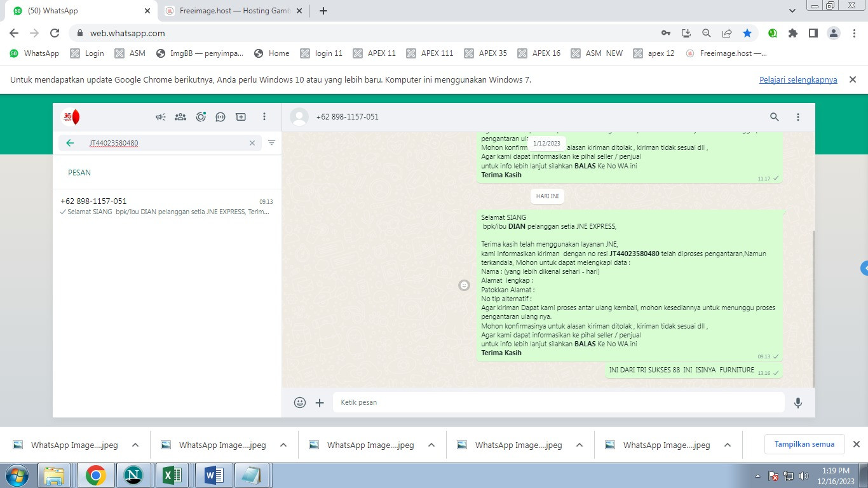
Task: Open the Chrome three-dot menu
Action: tap(853, 33)
